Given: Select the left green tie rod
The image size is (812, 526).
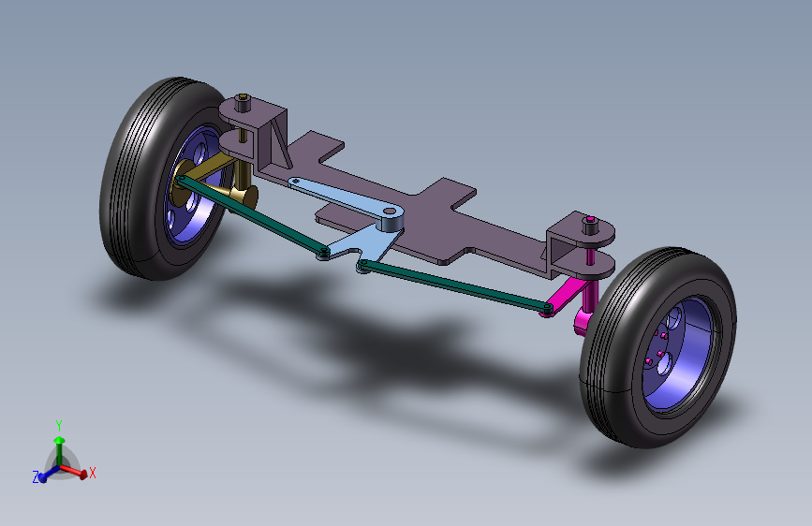Looking at the screenshot, I should [x=254, y=214].
